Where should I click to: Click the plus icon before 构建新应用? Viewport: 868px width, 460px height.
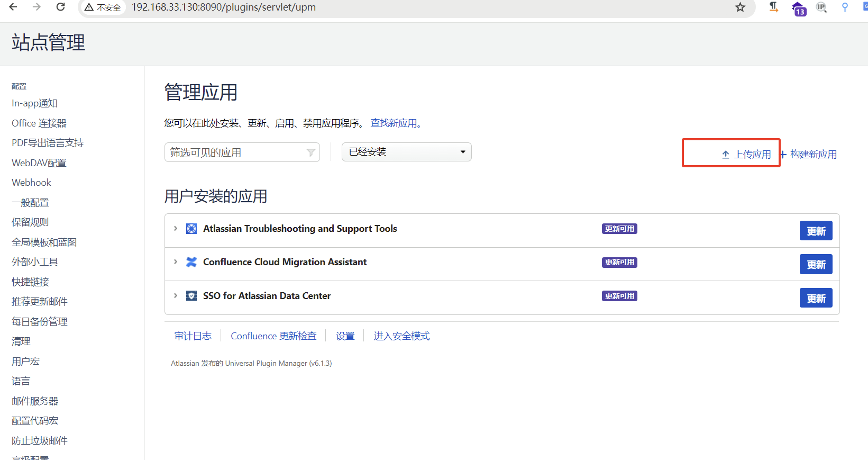[x=783, y=155]
